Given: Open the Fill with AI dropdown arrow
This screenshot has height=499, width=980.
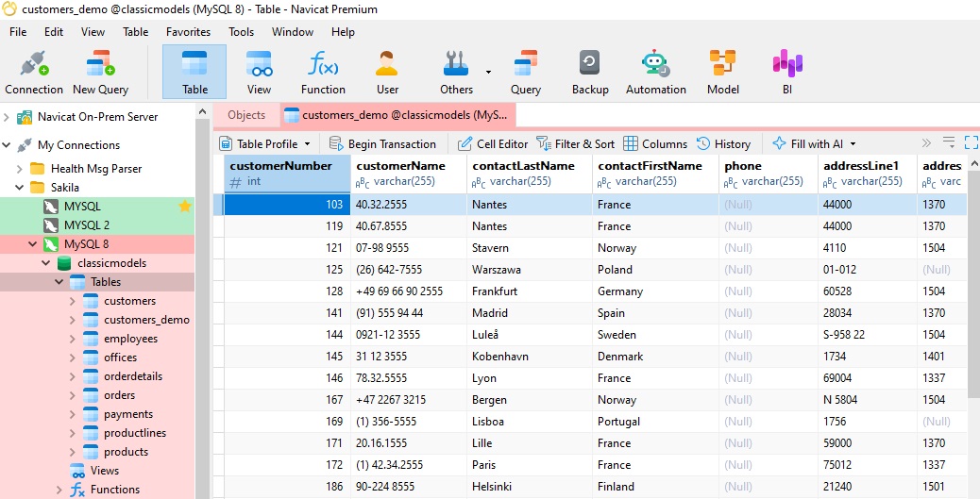Looking at the screenshot, I should point(853,143).
